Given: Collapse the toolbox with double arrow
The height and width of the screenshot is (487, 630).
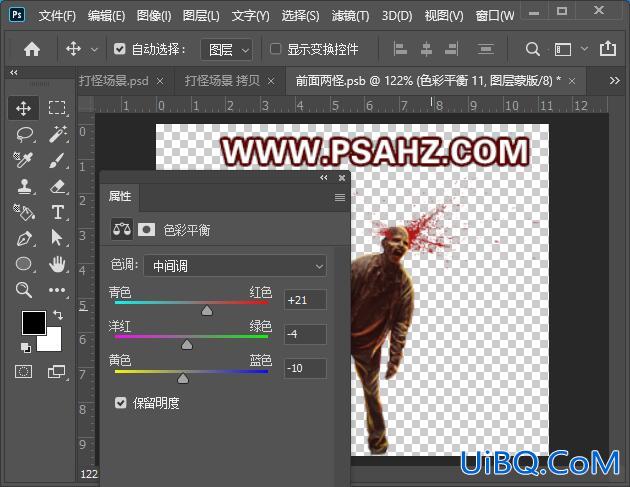Looking at the screenshot, I should 14,73.
